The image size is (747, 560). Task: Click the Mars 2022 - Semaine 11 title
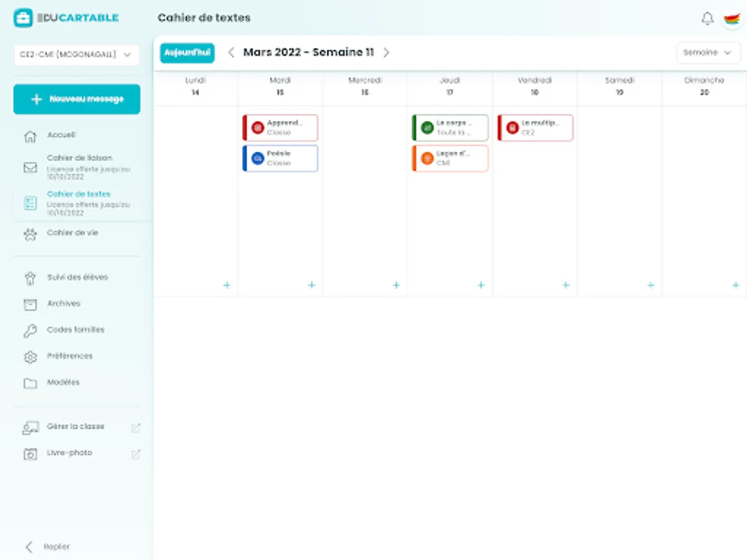click(309, 52)
